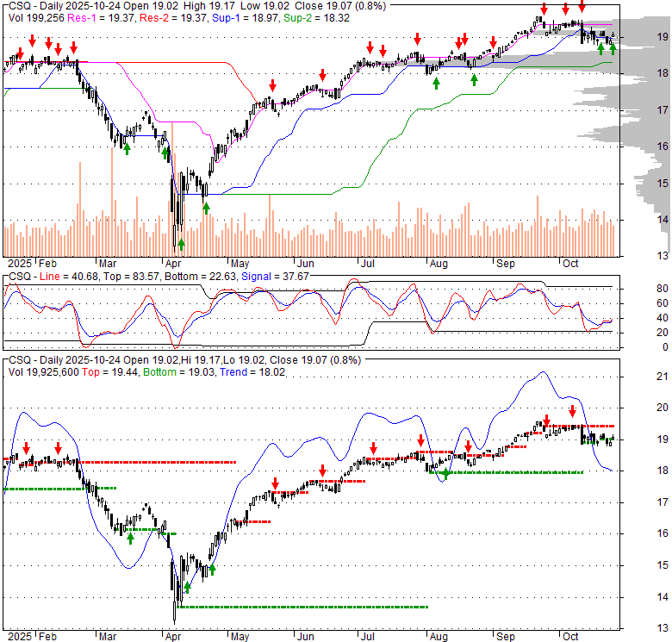Select the Sup-2 = 18.32 label
672x642 pixels.
pos(316,18)
